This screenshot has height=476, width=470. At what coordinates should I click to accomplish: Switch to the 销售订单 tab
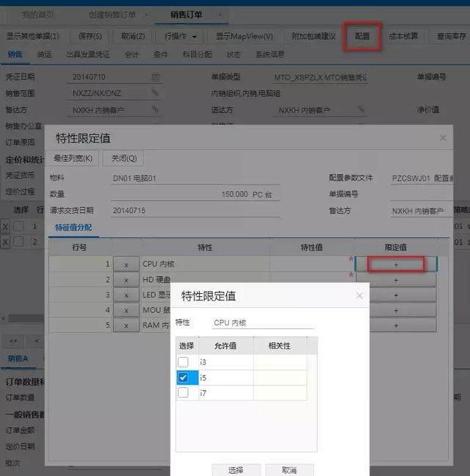coord(189,14)
